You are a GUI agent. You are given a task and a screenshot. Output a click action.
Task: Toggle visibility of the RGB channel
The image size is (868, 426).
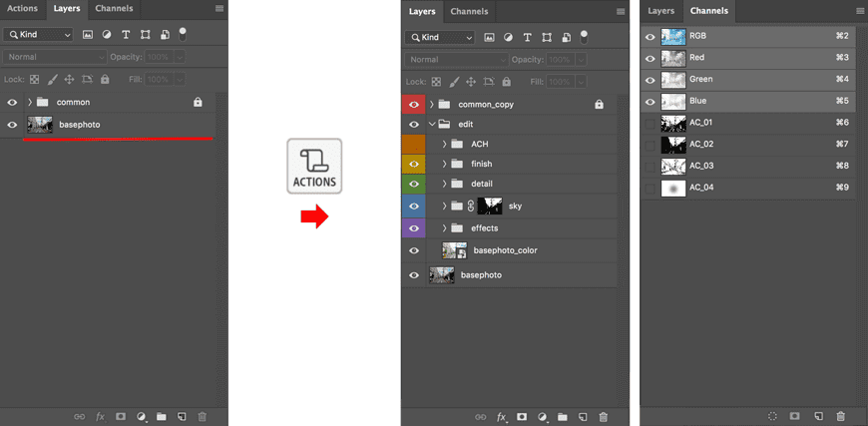(651, 35)
